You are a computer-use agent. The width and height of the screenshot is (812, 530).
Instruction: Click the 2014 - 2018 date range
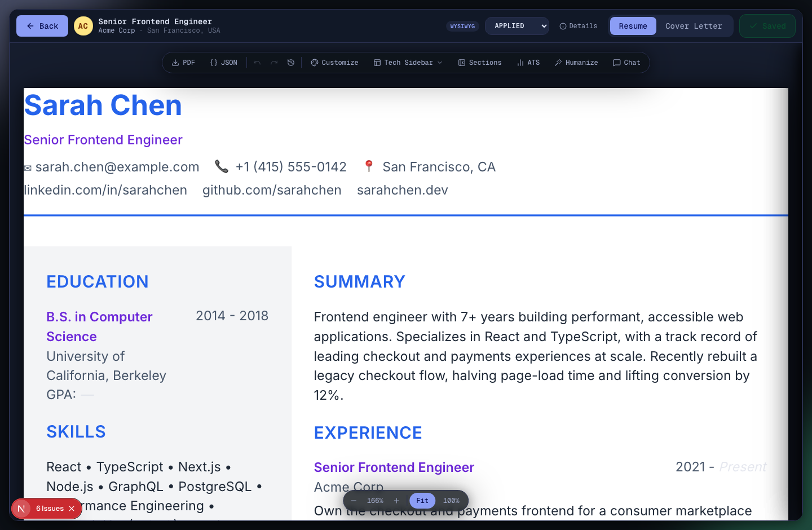click(x=232, y=316)
